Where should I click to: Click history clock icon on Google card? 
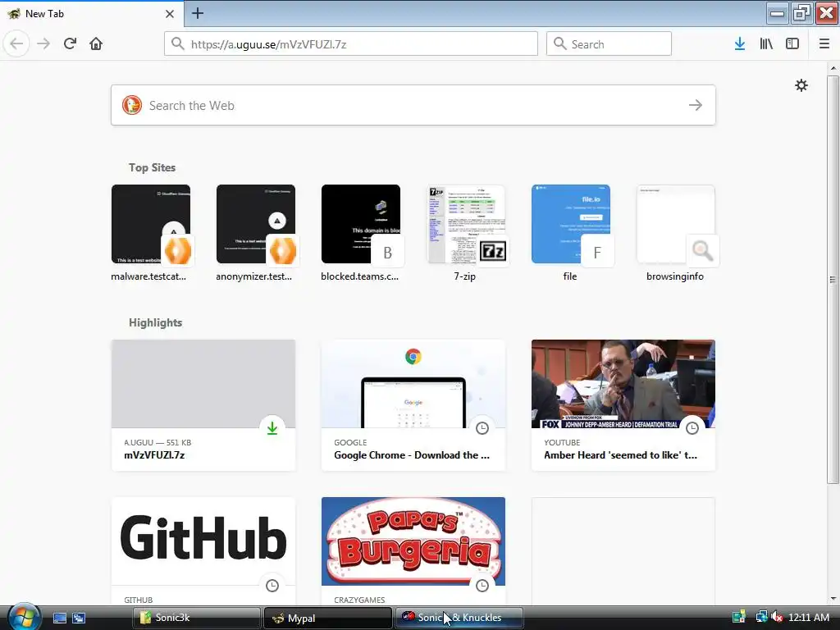pyautogui.click(x=482, y=428)
